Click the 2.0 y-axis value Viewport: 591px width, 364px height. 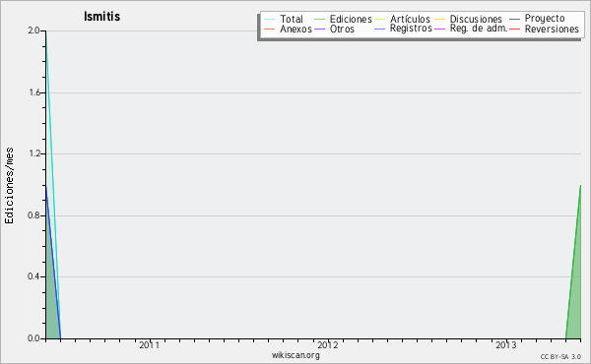click(x=33, y=30)
